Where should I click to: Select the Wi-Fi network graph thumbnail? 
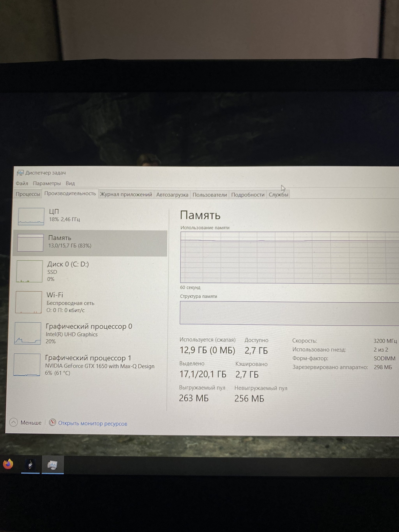[29, 302]
